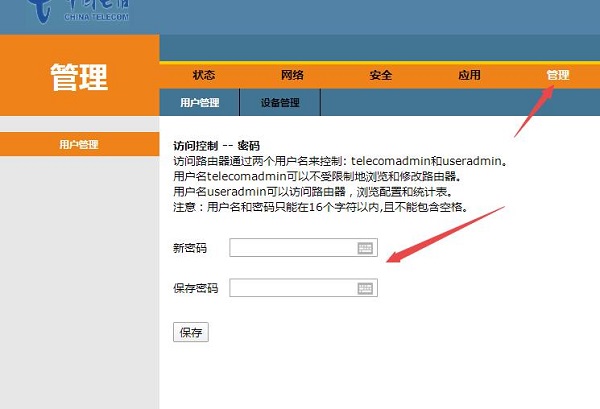Click the 新密码 label

tap(190, 248)
